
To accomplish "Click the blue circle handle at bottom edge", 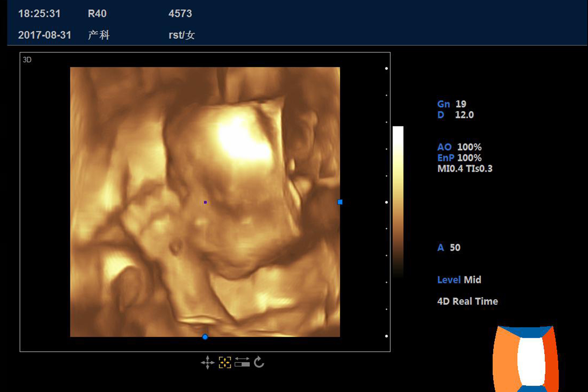I will click(205, 337).
